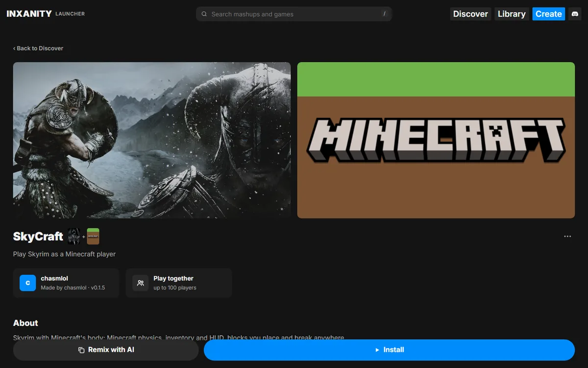Open the Library tab
Screen dimensions: 588x368
click(x=512, y=14)
